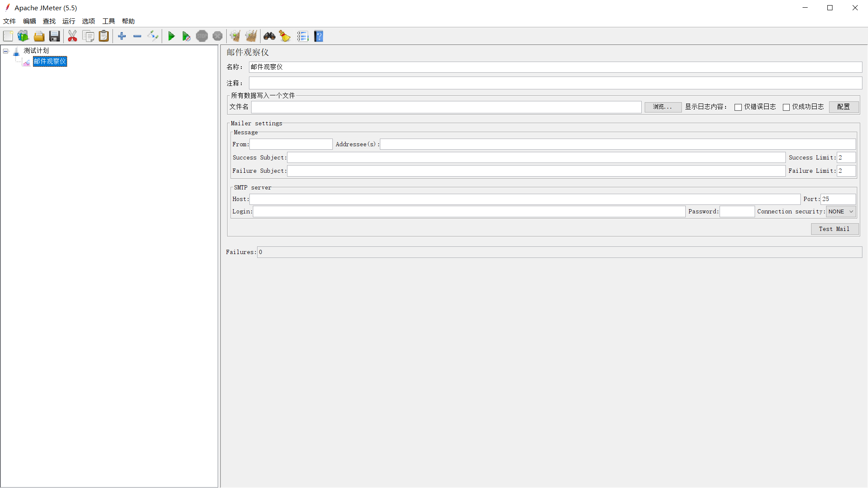This screenshot has width=868, height=488.
Task: Click the Shutdown test icon
Action: point(217,36)
